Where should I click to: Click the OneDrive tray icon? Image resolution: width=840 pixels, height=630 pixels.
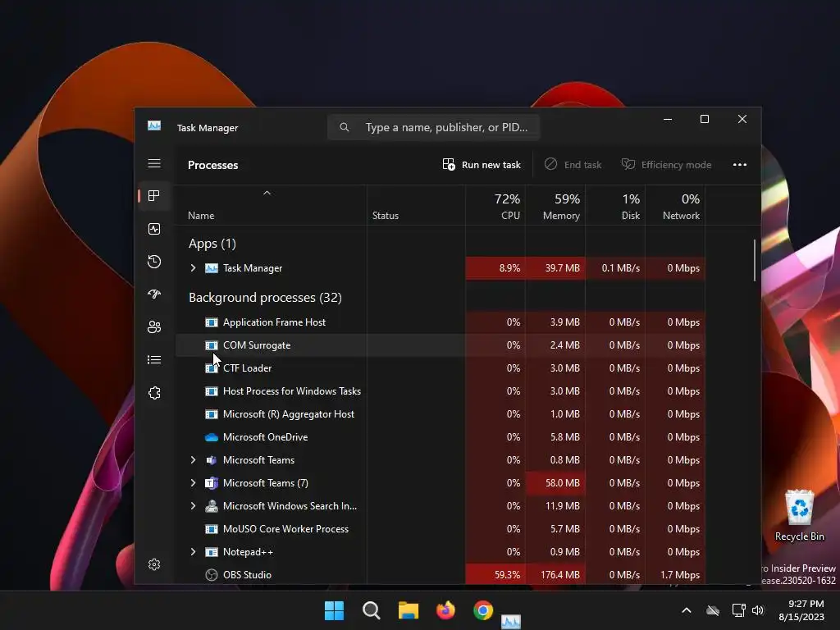713,610
